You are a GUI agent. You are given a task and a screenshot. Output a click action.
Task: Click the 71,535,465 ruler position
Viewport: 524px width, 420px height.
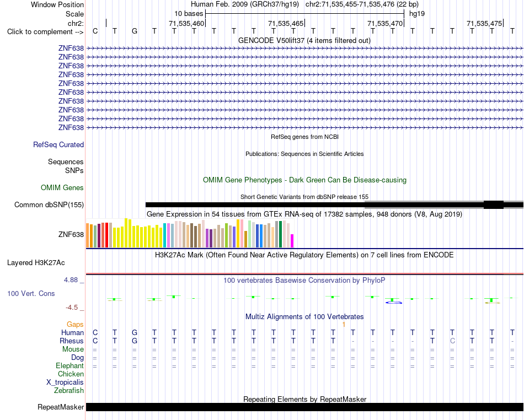(286, 23)
